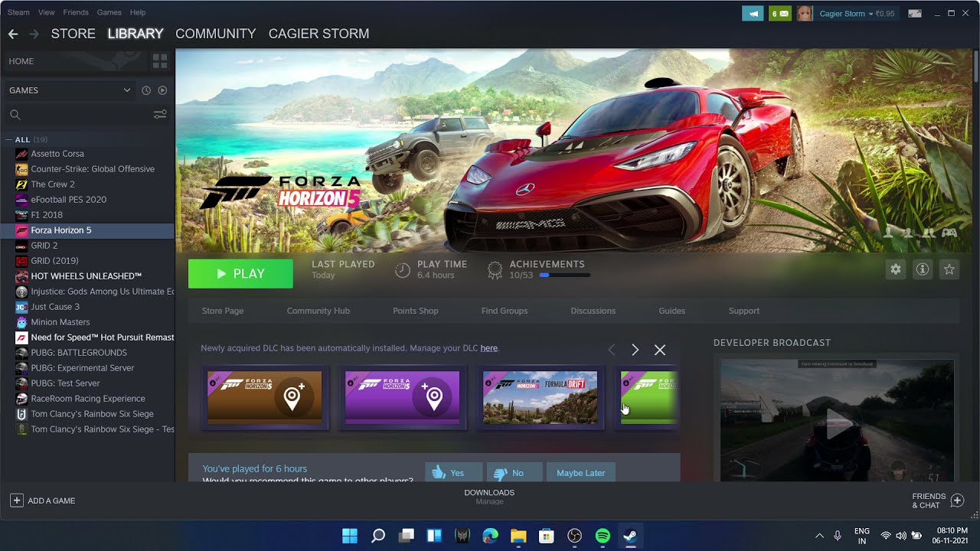The height and width of the screenshot is (551, 980).
Task: Open the CAGIER STORM profile tab
Action: (x=318, y=34)
